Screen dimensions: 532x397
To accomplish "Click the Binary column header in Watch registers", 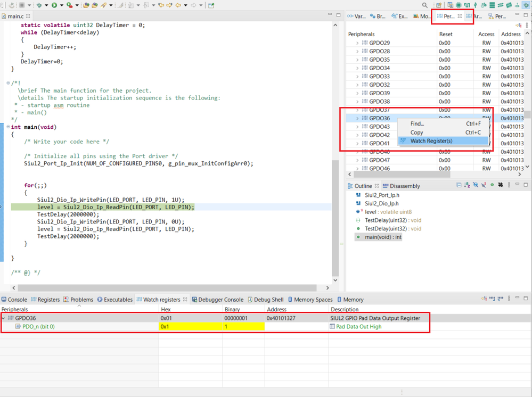I will (232, 309).
